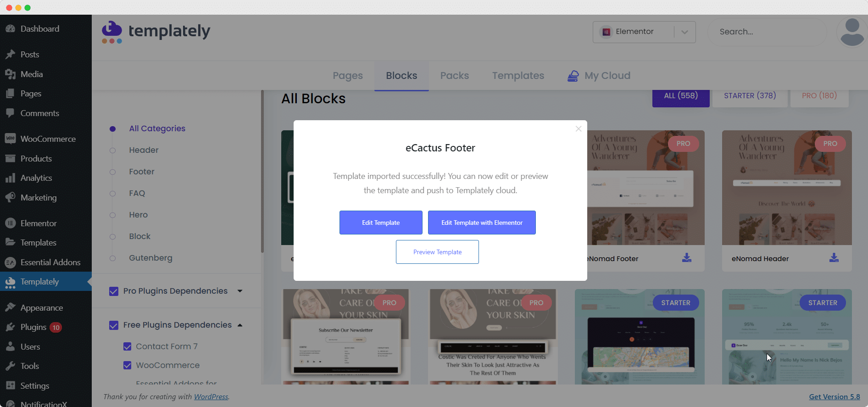
Task: Select the Footer category radio button
Action: pyautogui.click(x=113, y=172)
